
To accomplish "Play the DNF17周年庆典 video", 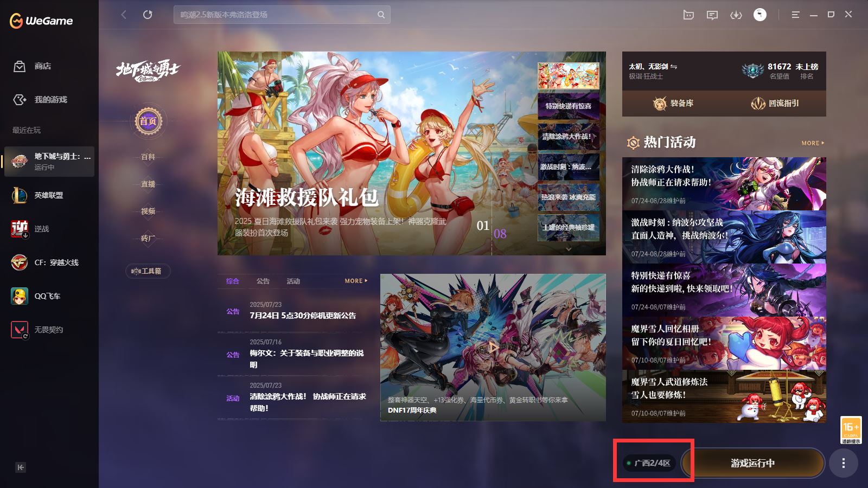I will tap(493, 347).
